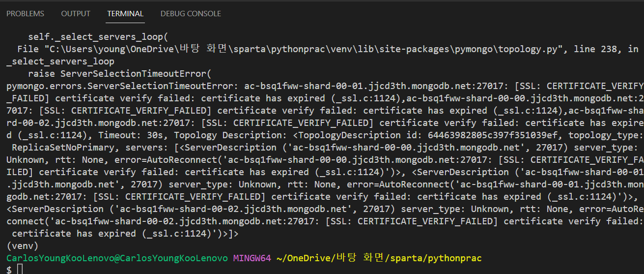Image resolution: width=644 pixels, height=274 pixels.
Task: Click the '_select_servers_loop' function name line
Action: (x=60, y=61)
